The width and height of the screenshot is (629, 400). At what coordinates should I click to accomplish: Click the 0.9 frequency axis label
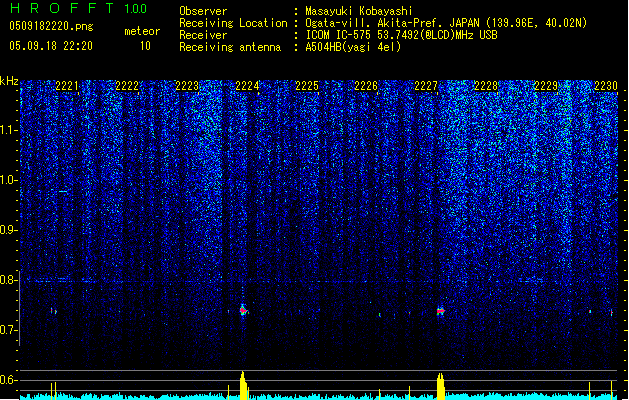tap(9, 230)
